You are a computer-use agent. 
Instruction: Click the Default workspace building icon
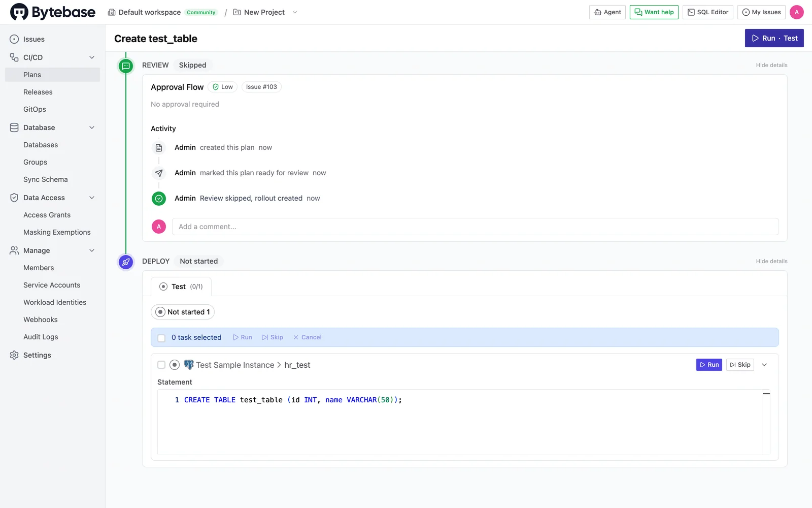point(112,12)
